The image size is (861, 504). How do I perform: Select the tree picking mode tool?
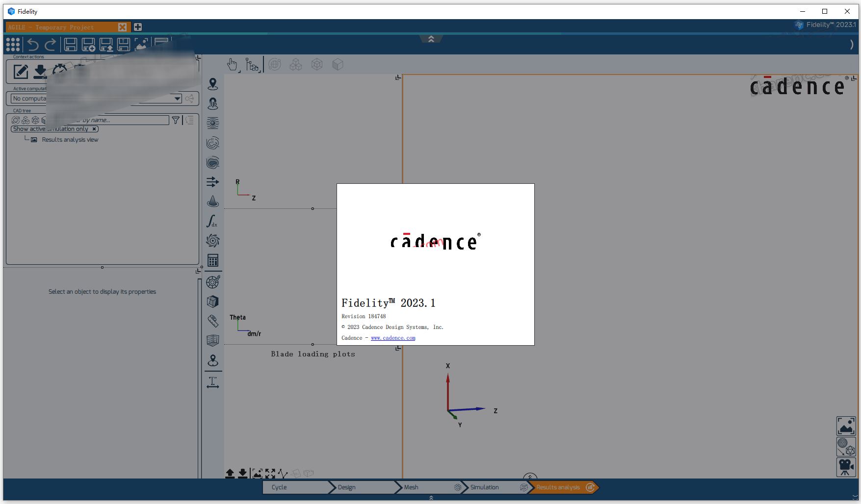point(253,65)
